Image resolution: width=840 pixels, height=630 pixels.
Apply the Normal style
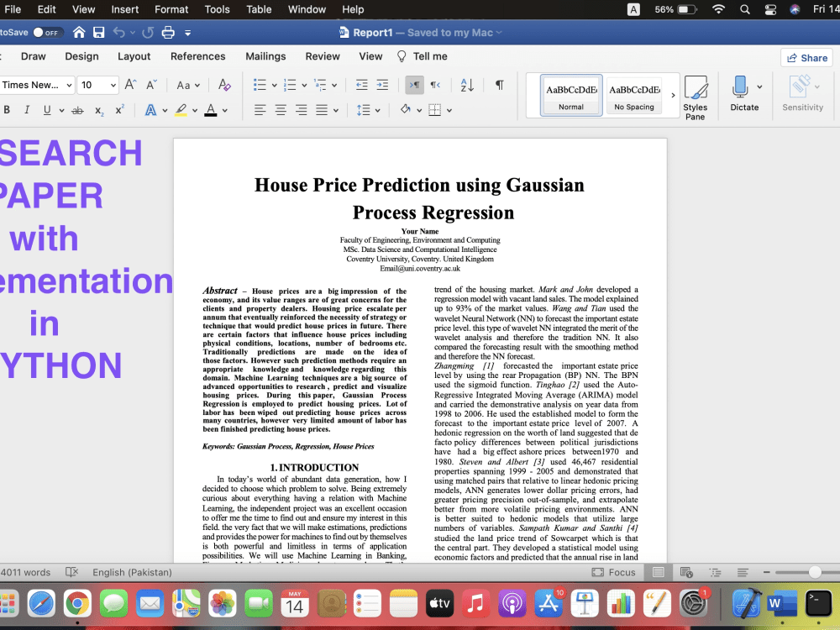[571, 95]
